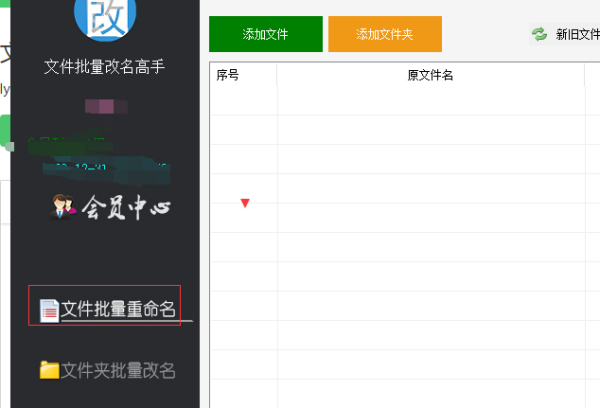Click the green refresh arrows icon

[540, 34]
